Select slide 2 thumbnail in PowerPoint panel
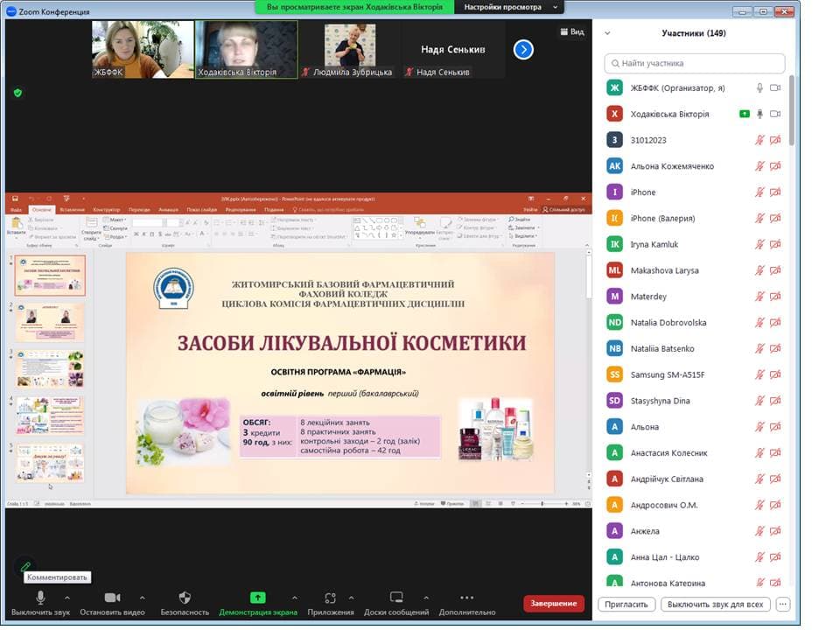This screenshot has height=630, width=840. pyautogui.click(x=50, y=322)
